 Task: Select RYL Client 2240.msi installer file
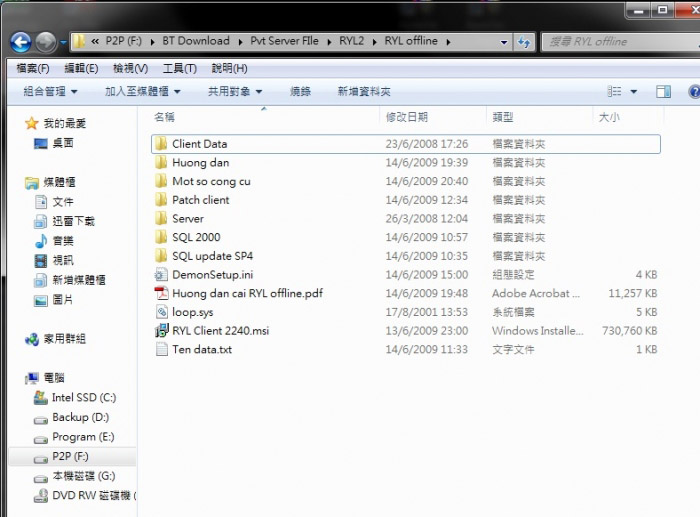(220, 331)
